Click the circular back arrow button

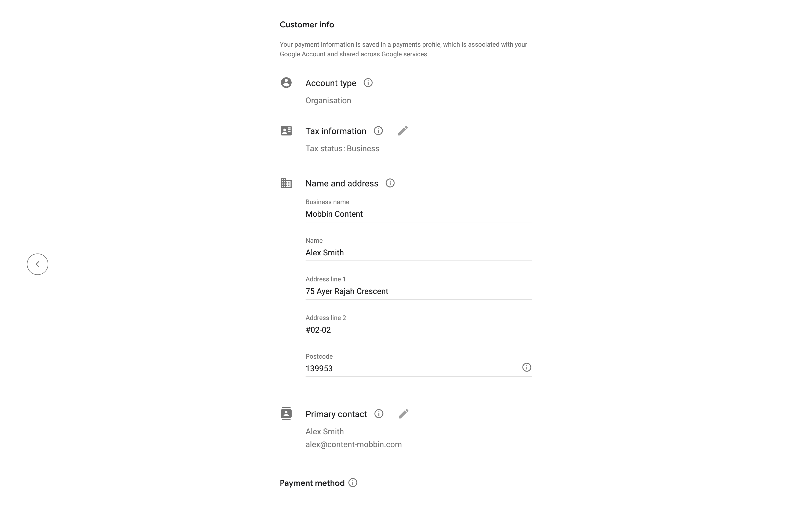[x=38, y=264]
